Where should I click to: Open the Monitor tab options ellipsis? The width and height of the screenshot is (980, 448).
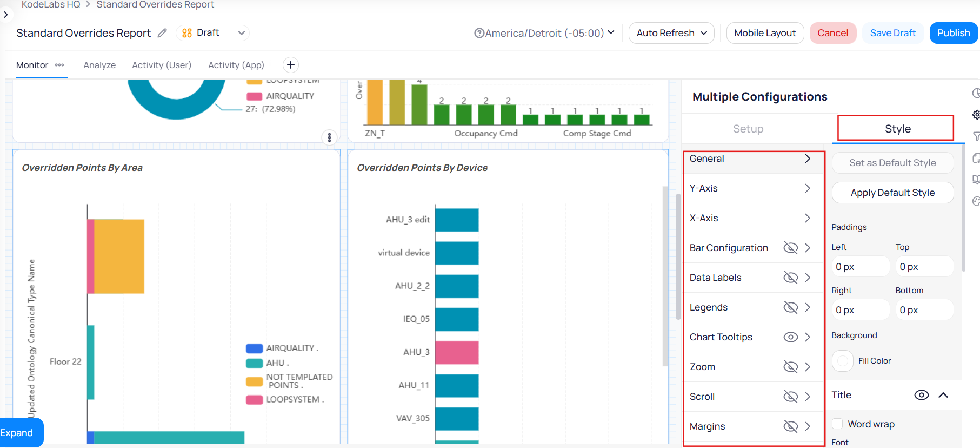(x=59, y=65)
